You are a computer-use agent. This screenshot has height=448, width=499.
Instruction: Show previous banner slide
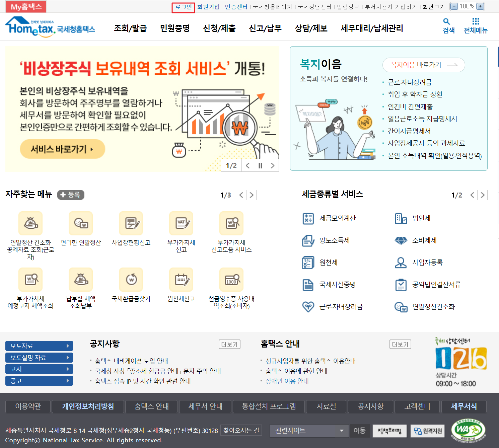248,165
